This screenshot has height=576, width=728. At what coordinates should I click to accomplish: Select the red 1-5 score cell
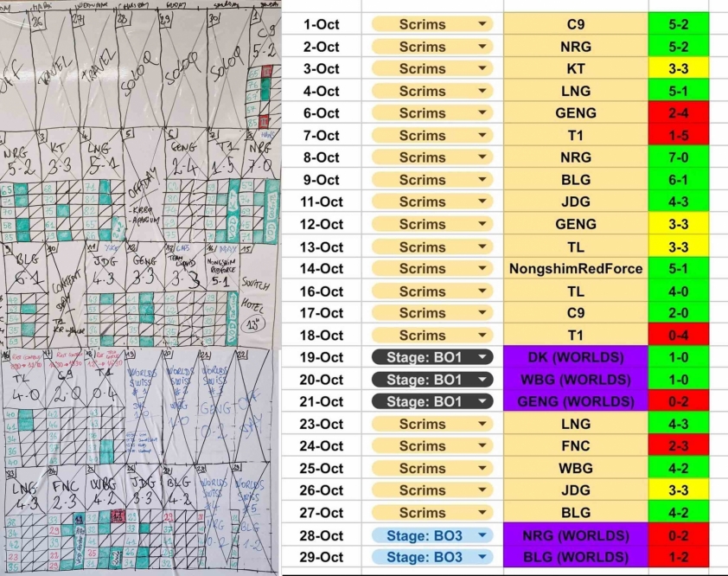click(679, 135)
